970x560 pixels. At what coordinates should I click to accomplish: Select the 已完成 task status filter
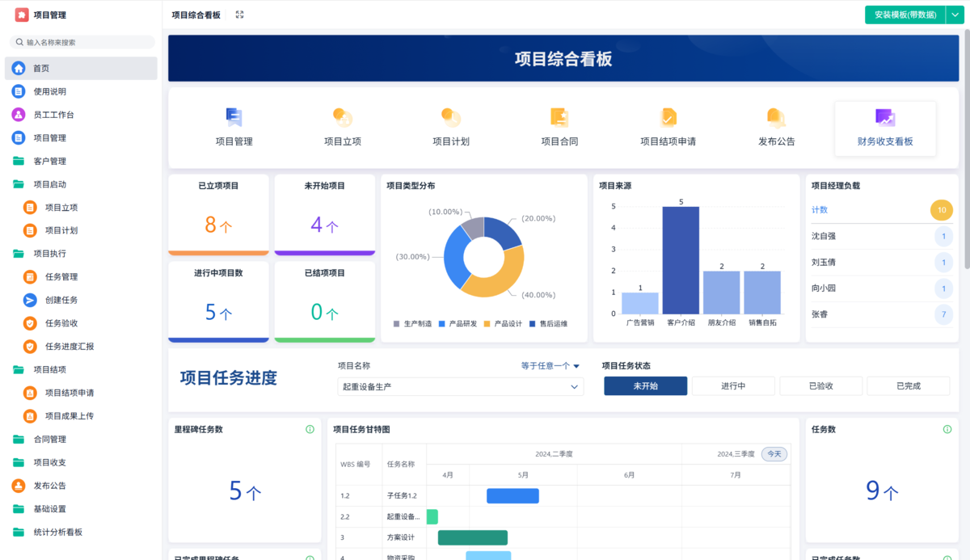(x=908, y=386)
